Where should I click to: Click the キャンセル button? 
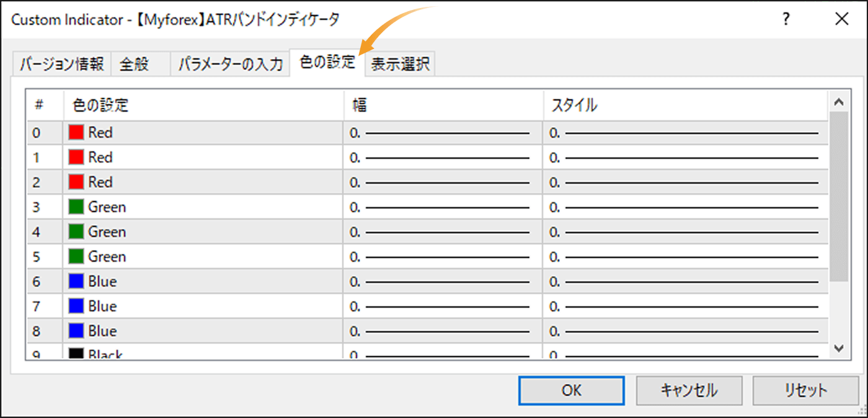688,390
